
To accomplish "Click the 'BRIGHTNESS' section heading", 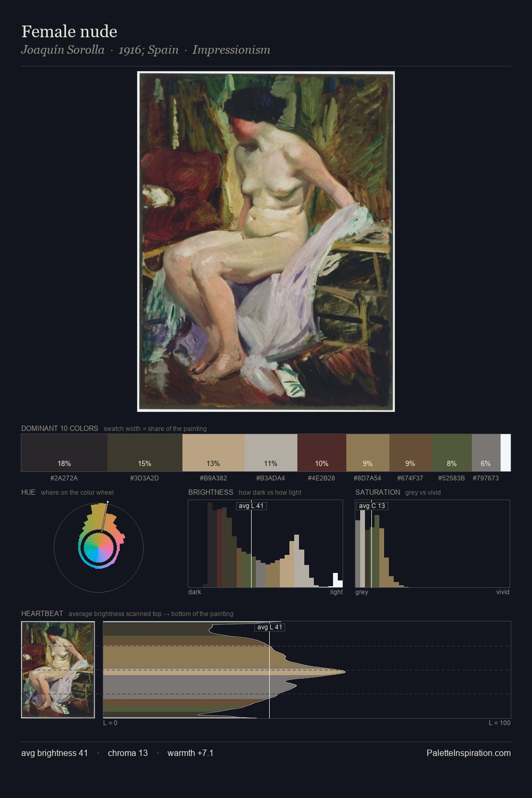I will [211, 492].
